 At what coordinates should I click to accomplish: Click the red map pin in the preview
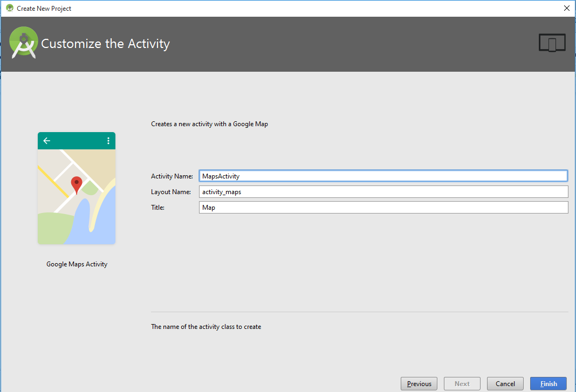tap(77, 185)
